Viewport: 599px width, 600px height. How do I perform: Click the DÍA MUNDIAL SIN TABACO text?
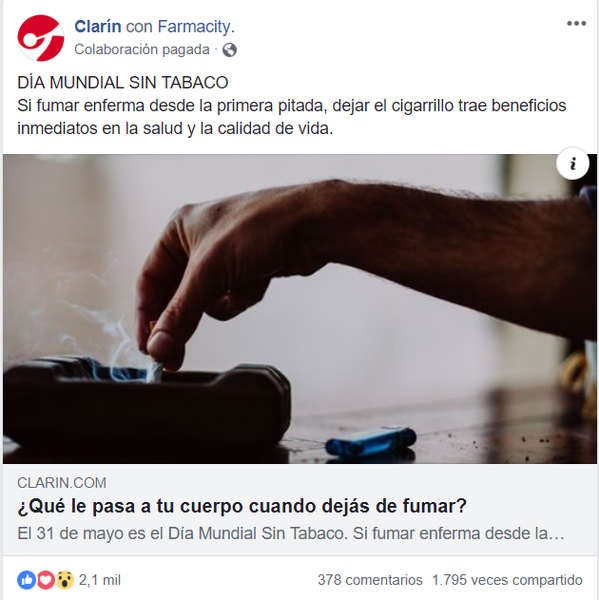(x=122, y=83)
